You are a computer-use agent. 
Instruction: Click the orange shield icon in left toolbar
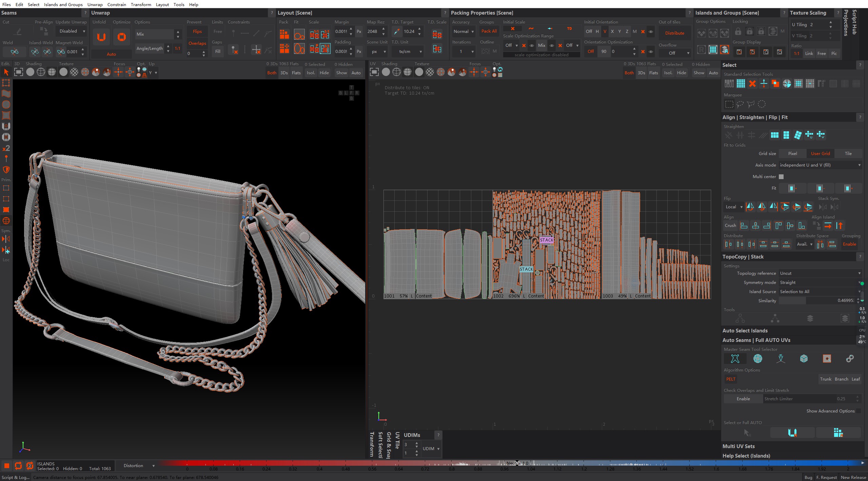click(x=6, y=170)
